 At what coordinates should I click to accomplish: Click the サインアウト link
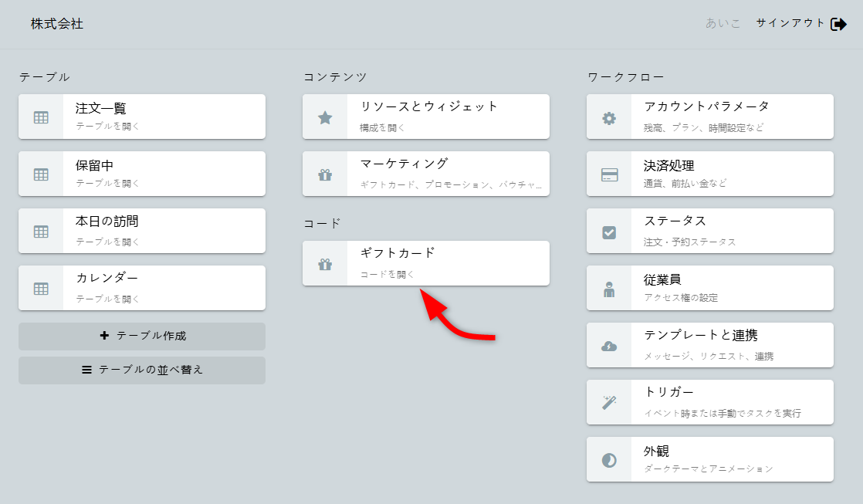click(790, 23)
